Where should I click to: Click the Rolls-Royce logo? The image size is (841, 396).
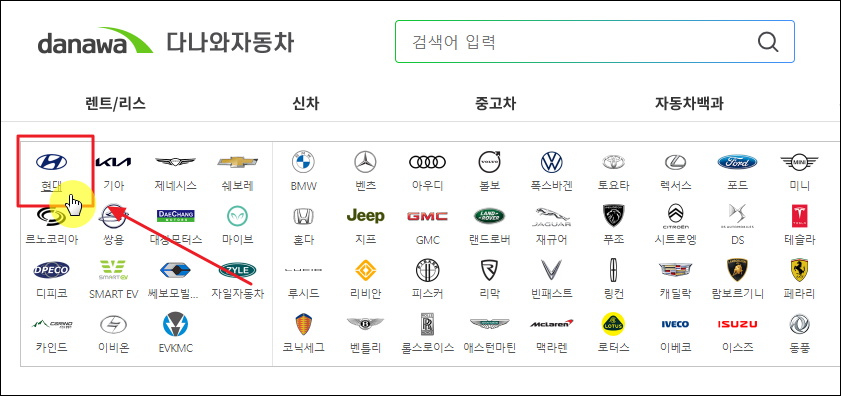[427, 324]
